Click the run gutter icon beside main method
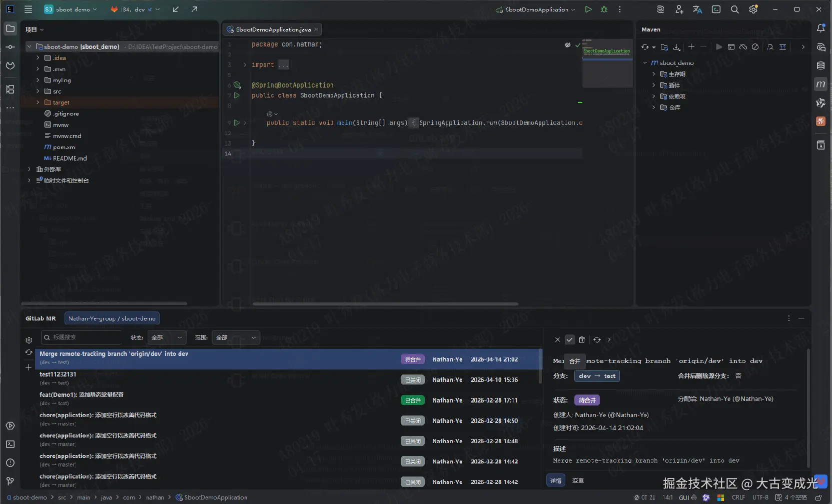 click(237, 122)
